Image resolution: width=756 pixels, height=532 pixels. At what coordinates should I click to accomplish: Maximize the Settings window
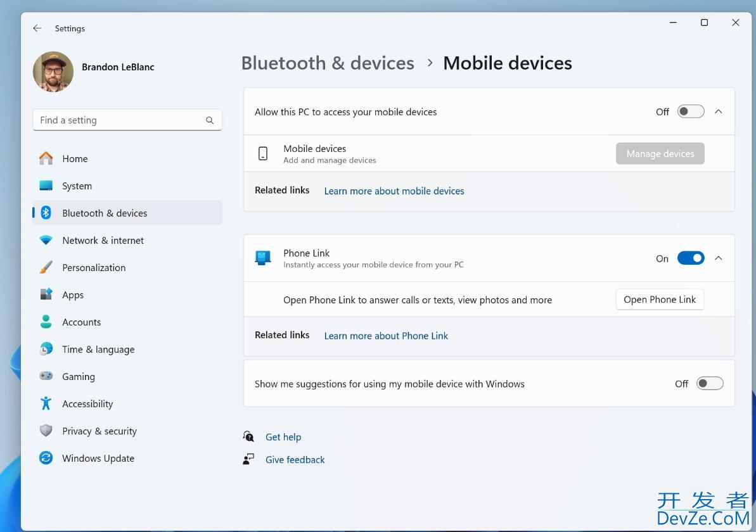[705, 23]
